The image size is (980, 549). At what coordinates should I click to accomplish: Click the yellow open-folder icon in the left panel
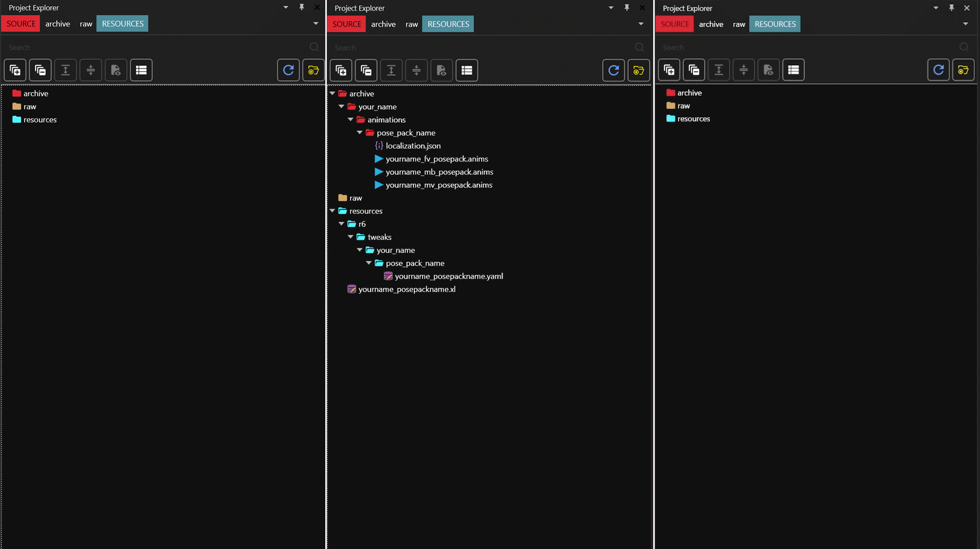pyautogui.click(x=313, y=70)
